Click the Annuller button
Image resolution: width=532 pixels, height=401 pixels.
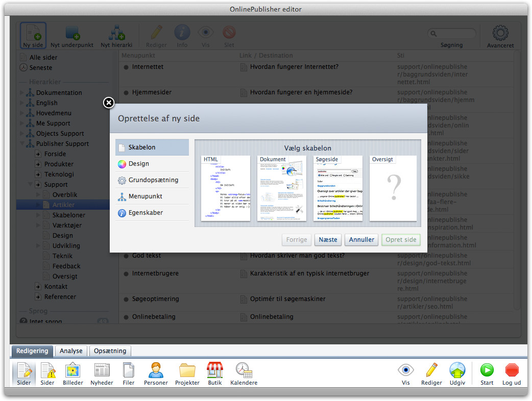pyautogui.click(x=361, y=240)
